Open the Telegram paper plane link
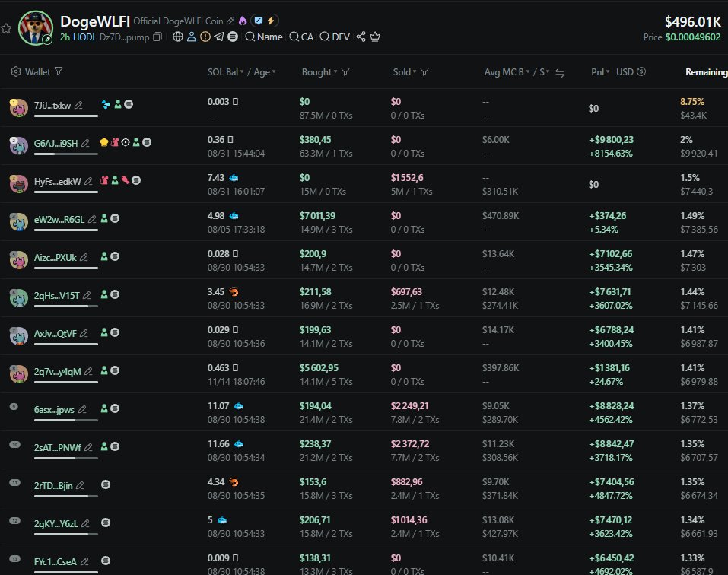The width and height of the screenshot is (728, 575). 218,37
